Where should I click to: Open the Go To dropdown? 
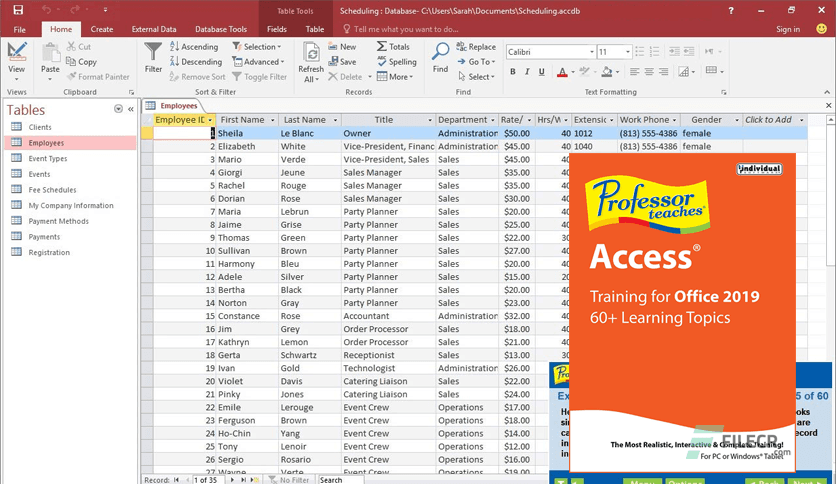[477, 62]
